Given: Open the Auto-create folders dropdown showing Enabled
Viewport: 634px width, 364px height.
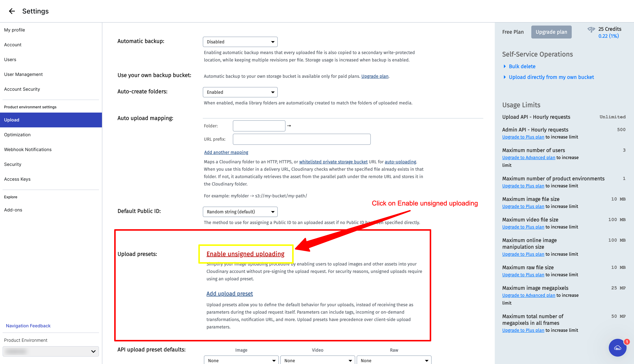Looking at the screenshot, I should [240, 92].
